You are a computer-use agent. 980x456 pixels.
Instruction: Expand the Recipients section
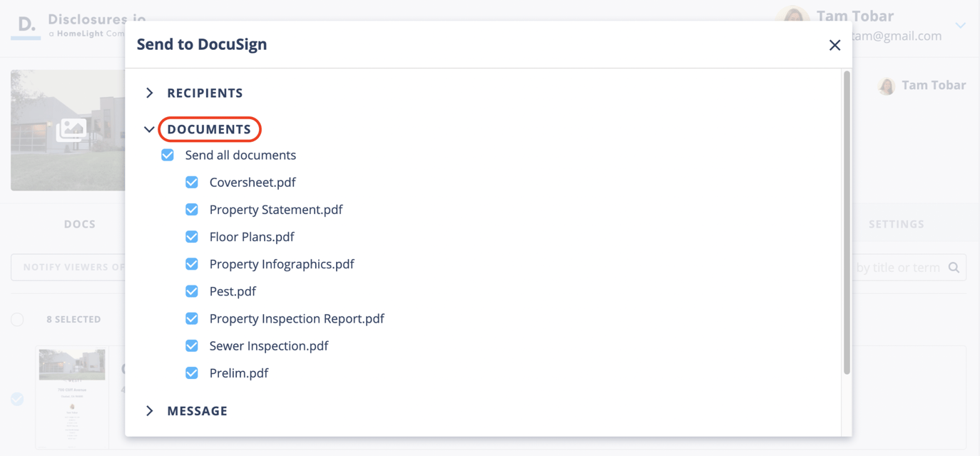click(x=204, y=93)
